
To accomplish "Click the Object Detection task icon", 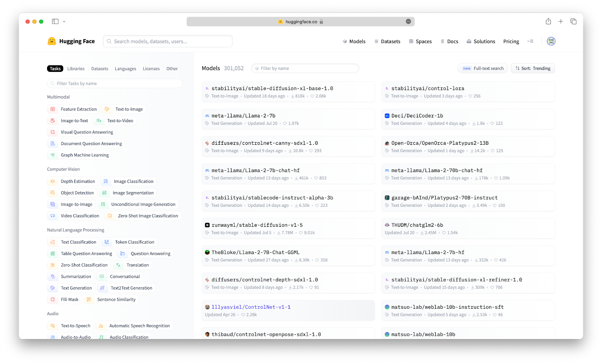I will coord(53,193).
